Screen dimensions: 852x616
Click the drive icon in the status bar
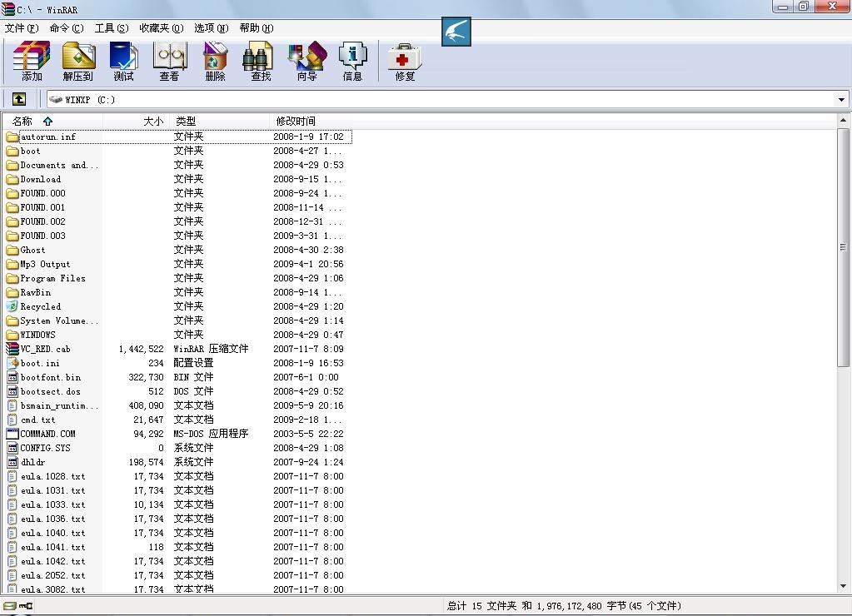[9, 605]
